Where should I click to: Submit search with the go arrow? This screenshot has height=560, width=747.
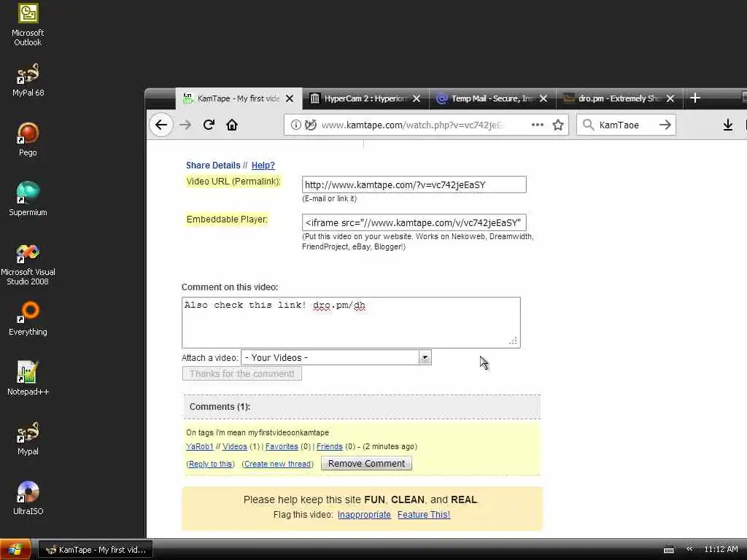click(665, 125)
